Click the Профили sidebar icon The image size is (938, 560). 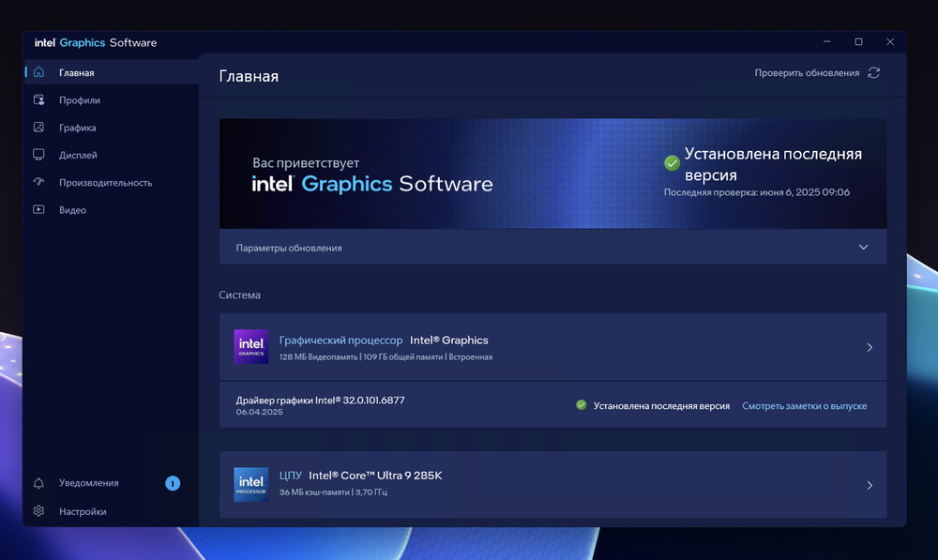tap(38, 100)
